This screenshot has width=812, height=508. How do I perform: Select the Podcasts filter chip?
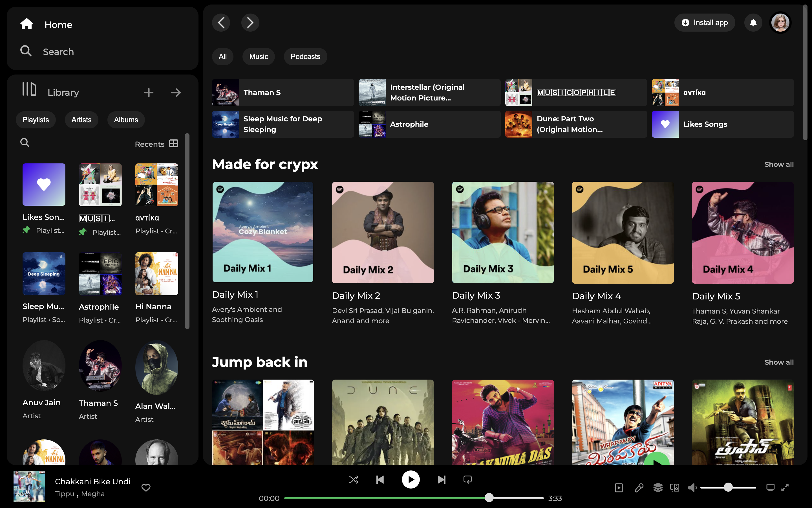305,56
